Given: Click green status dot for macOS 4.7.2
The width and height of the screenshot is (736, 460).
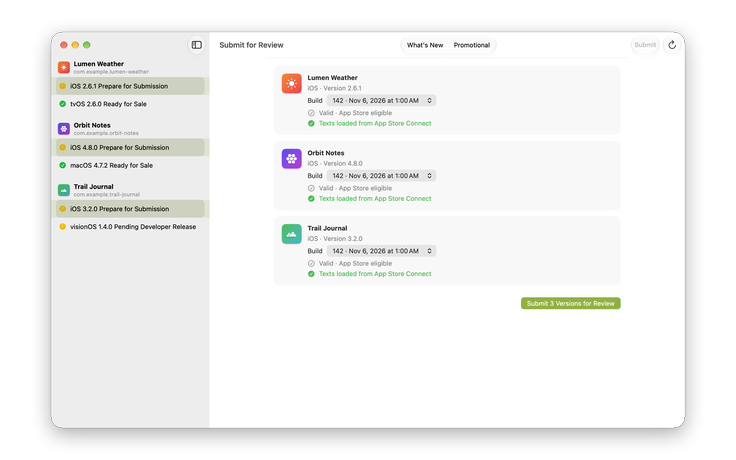Looking at the screenshot, I should 62,165.
